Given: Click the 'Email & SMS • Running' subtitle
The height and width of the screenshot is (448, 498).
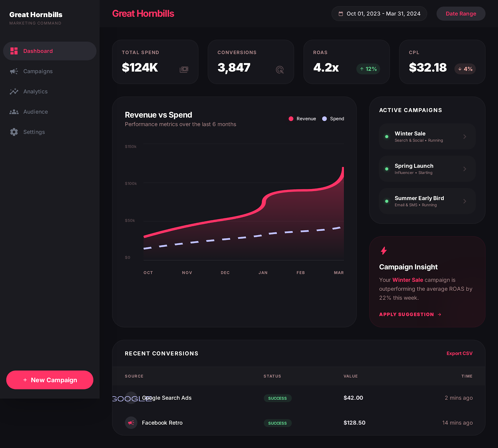Looking at the screenshot, I should point(416,205).
